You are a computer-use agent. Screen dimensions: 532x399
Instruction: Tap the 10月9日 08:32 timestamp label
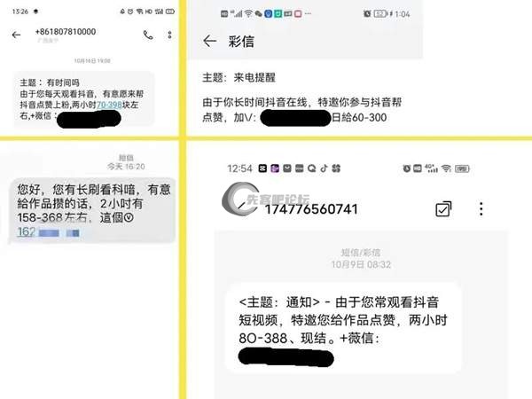[361, 264]
